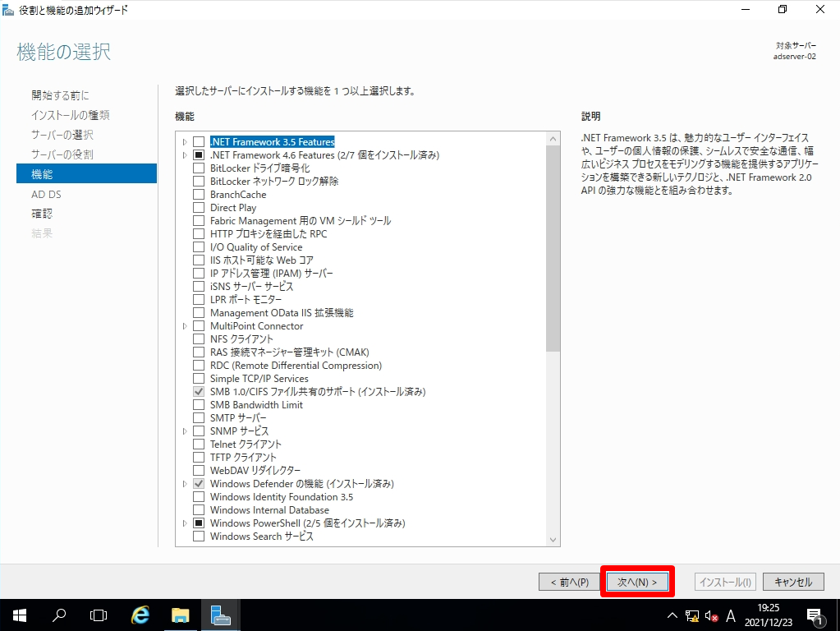Viewport: 840px width, 631px height.
Task: Enable NFS クライアント checkbox
Action: point(199,339)
